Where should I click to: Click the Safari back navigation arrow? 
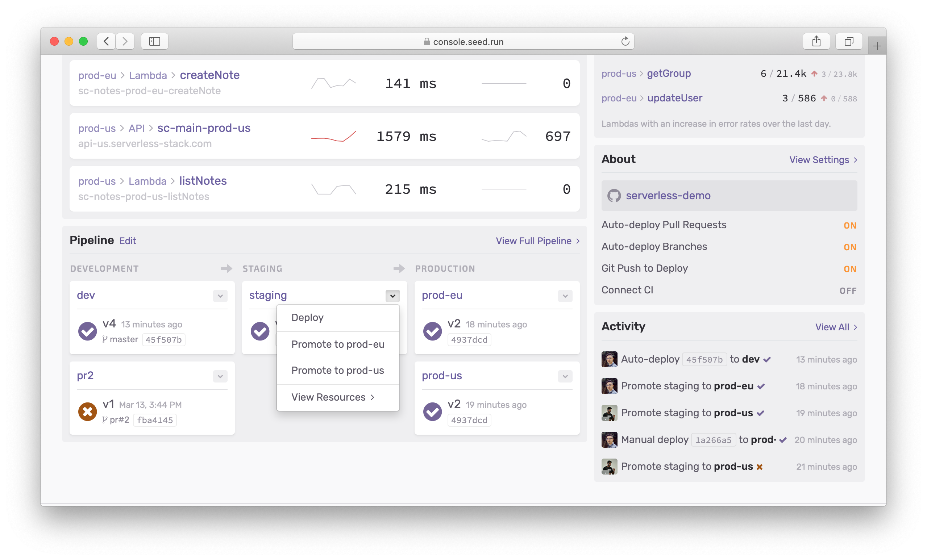(107, 41)
